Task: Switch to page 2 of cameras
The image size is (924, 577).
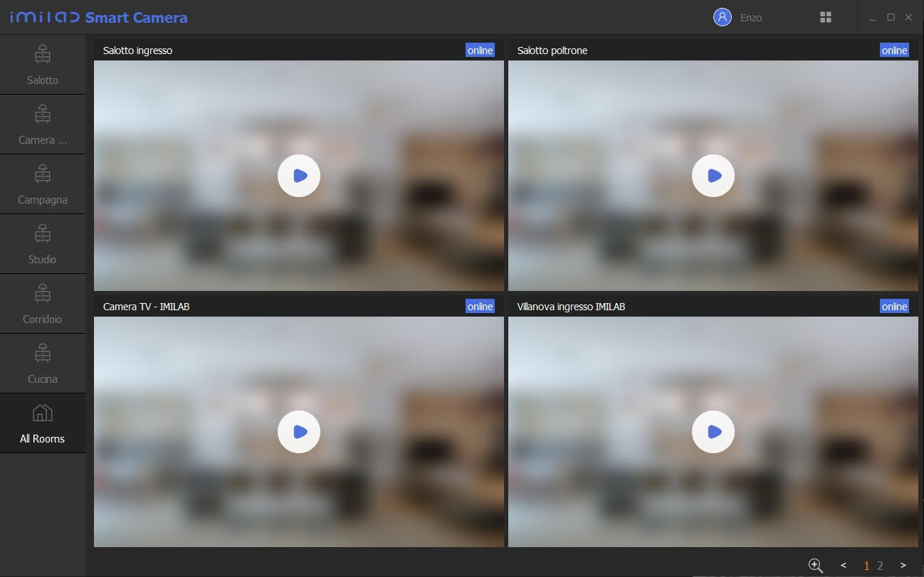Action: click(x=881, y=566)
